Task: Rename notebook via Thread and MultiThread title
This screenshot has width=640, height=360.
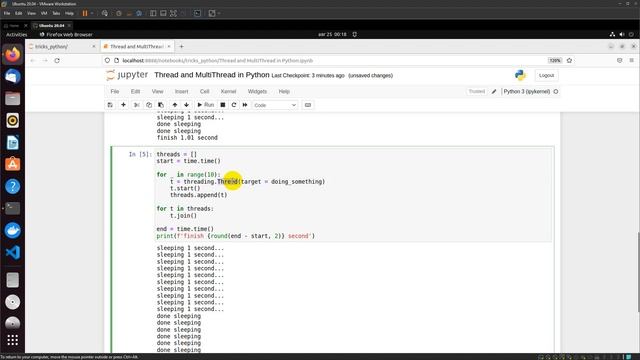Action: coord(212,75)
